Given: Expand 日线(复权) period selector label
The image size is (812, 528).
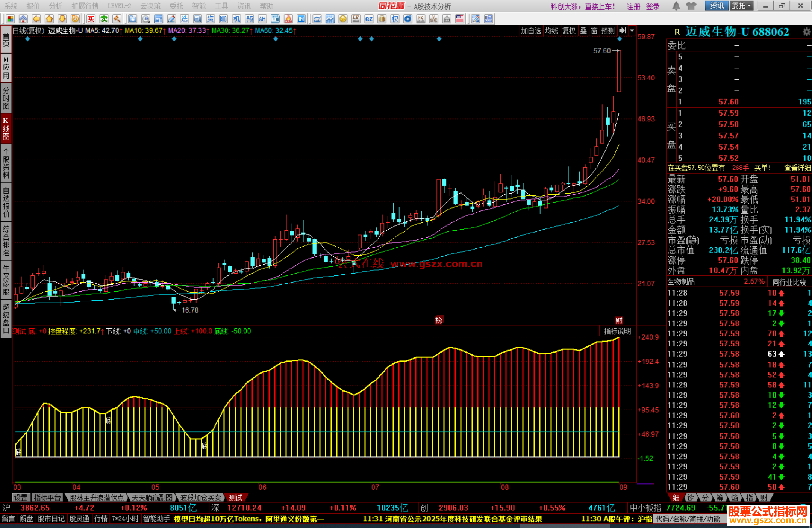Looking at the screenshot, I should 29,31.
